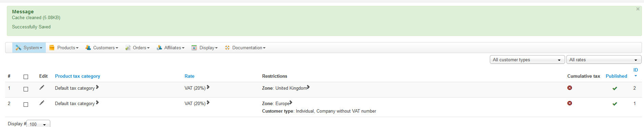Open the System menu
The height and width of the screenshot is (127, 644).
point(29,48)
